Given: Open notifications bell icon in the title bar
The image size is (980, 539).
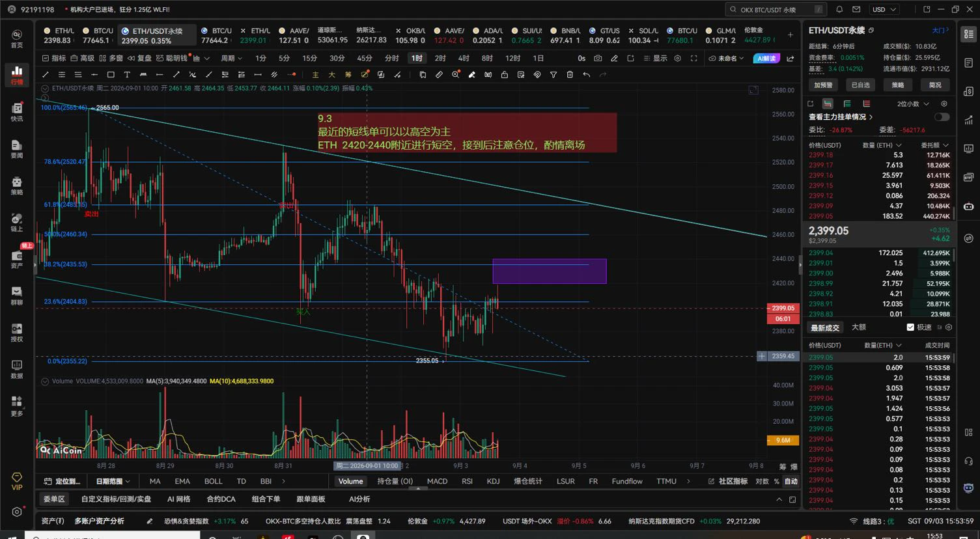Looking at the screenshot, I should click(839, 10).
